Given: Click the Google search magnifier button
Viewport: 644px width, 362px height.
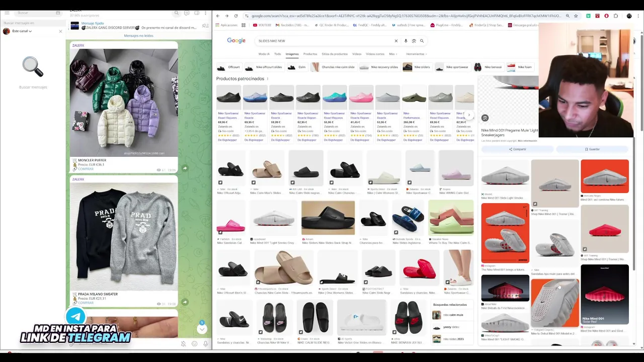Looking at the screenshot, I should coord(422,41).
